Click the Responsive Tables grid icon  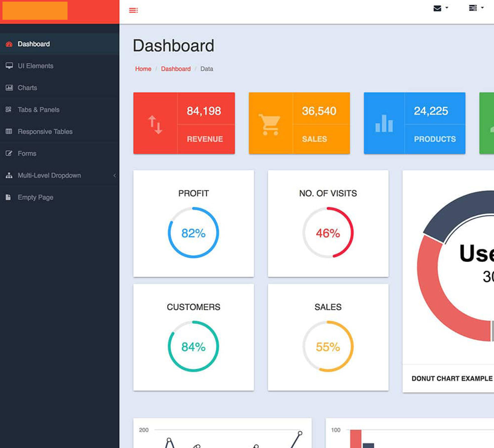9,132
